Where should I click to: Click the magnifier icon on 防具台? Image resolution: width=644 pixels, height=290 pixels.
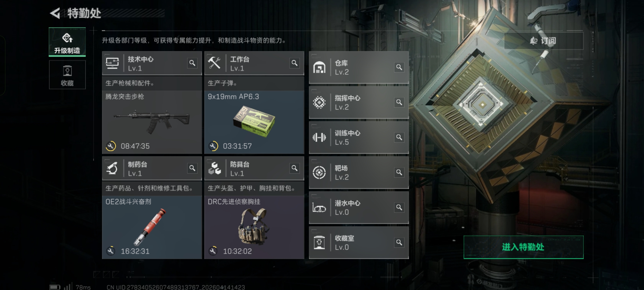[x=294, y=168]
